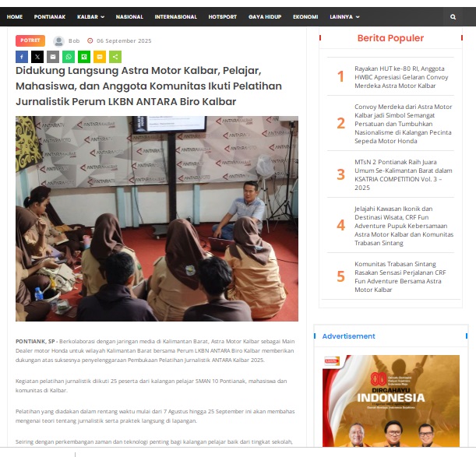This screenshot has width=476, height=457.
Task: Click the yellow SMS share icon
Action: 100,57
